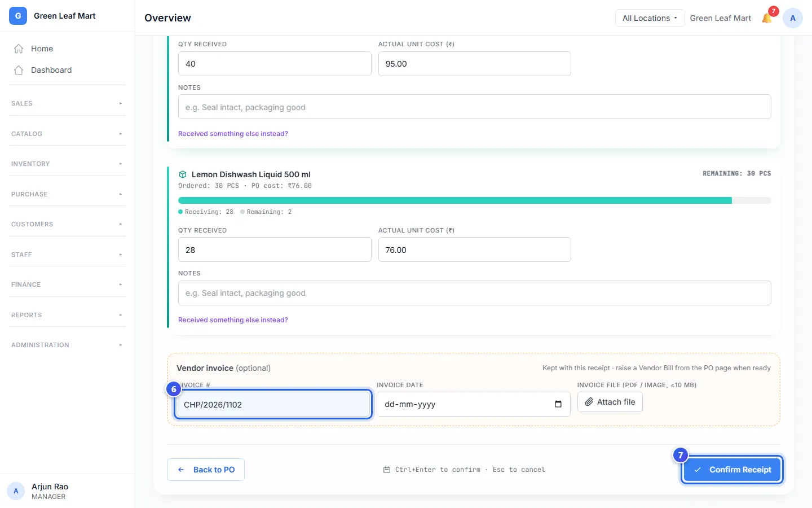Click the Home house icon in sidebar
The width and height of the screenshot is (812, 508).
[x=19, y=49]
